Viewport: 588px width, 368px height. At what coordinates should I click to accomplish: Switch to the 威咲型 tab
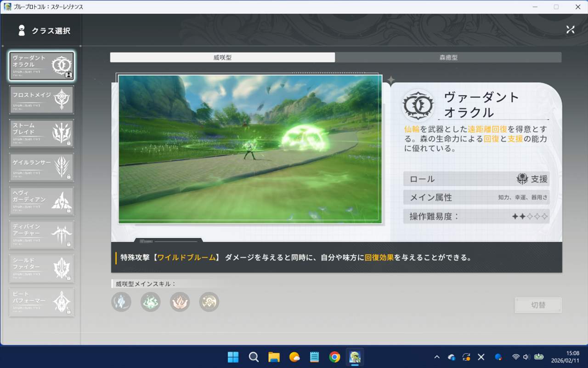[x=222, y=57]
